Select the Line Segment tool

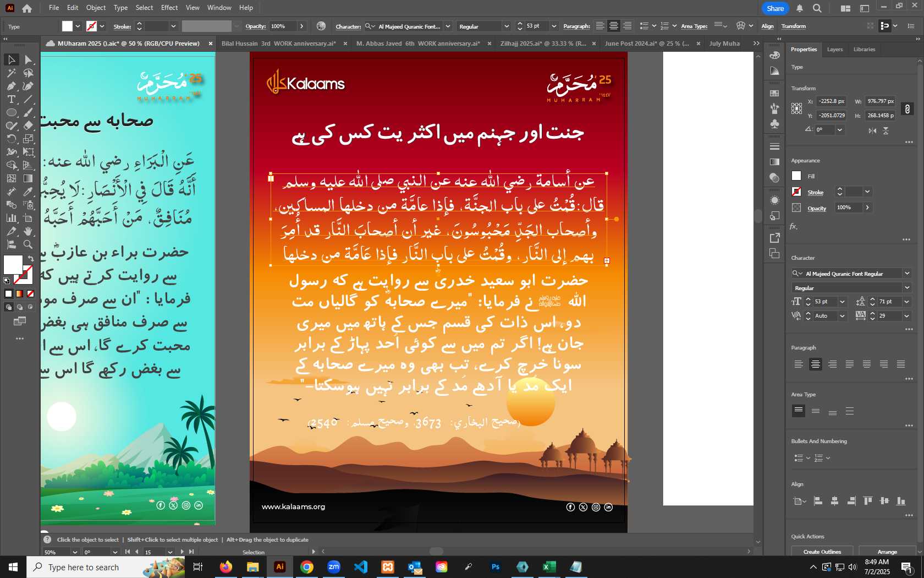pos(29,99)
